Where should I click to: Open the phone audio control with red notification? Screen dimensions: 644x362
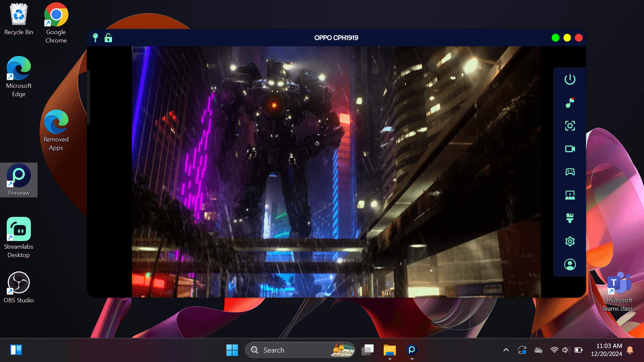570,103
